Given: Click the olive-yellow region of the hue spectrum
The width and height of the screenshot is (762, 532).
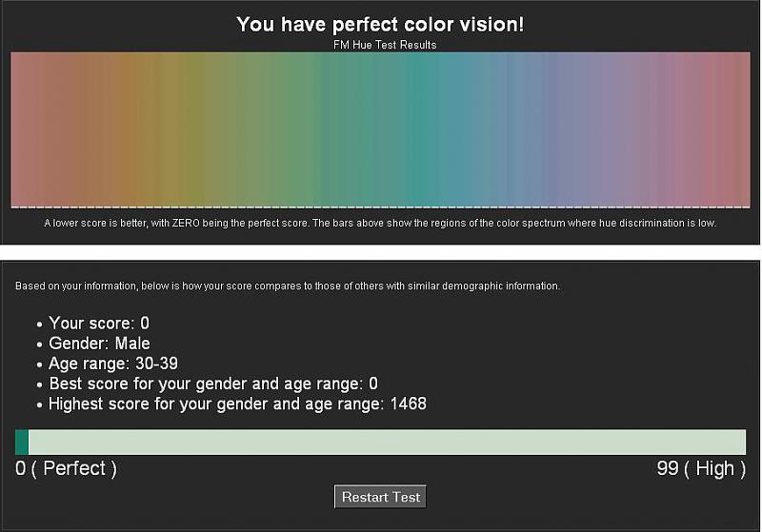Looking at the screenshot, I should (195, 128).
